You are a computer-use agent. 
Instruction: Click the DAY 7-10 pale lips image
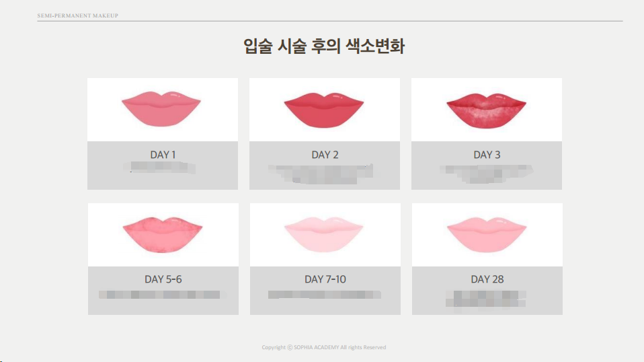pyautogui.click(x=323, y=234)
